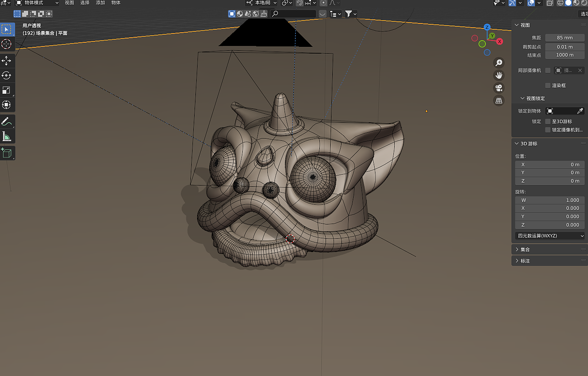Toggle viewport gizmos button
Viewport: 588px width, 376px height.
pyautogui.click(x=512, y=3)
